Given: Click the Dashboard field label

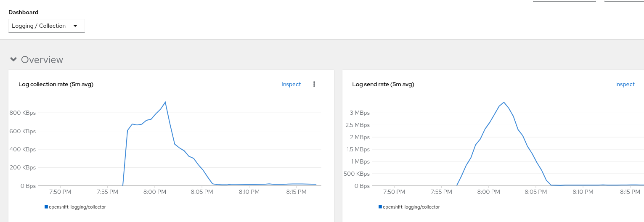Looking at the screenshot, I should click(24, 12).
